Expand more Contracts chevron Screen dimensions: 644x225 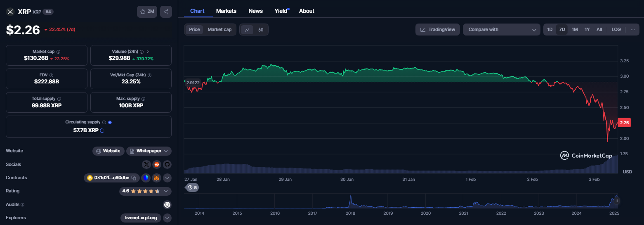[167, 178]
